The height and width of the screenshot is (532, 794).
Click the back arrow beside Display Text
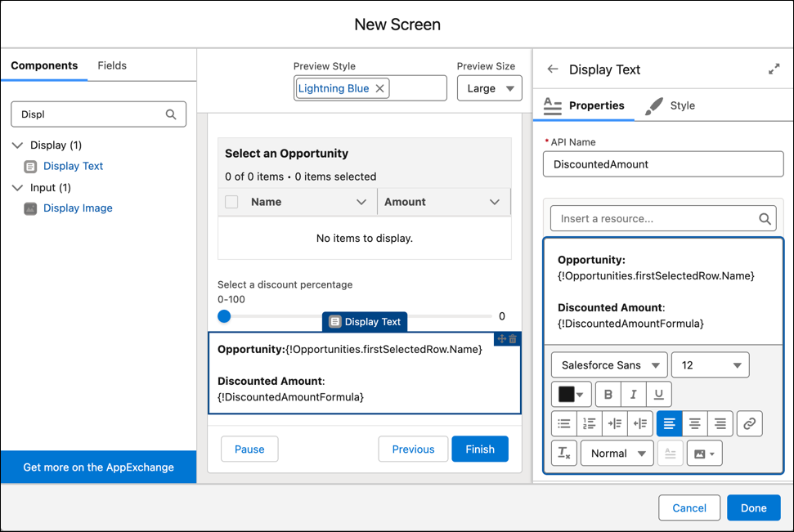(x=553, y=69)
